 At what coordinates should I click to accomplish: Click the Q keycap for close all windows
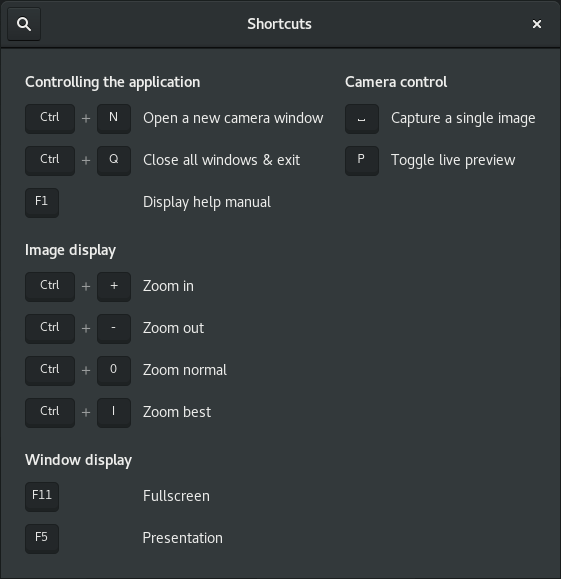114,161
